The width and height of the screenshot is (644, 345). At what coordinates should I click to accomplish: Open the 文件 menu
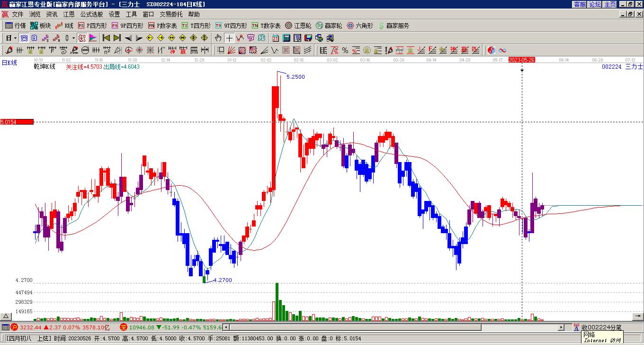point(18,15)
